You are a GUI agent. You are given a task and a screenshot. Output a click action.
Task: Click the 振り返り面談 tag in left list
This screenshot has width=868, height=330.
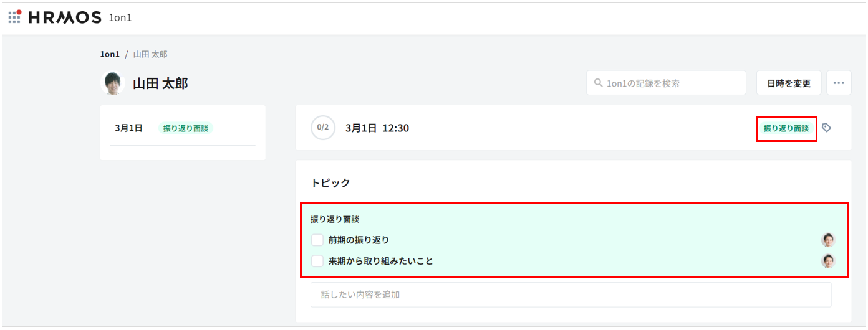point(186,128)
